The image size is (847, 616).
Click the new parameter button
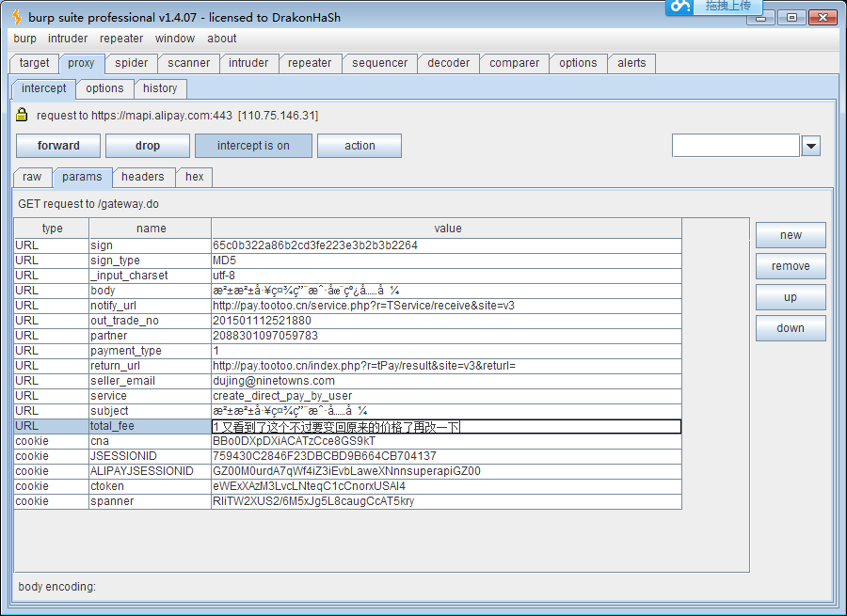791,235
